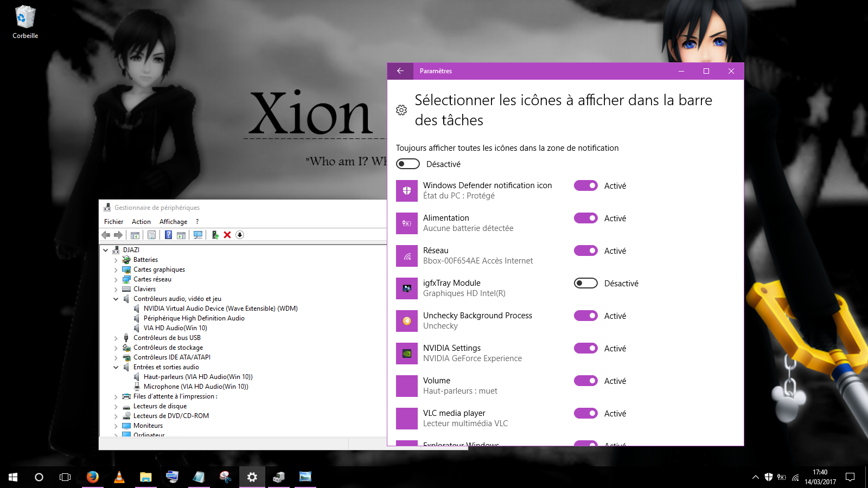Screen dimensions: 868x488
Task: Select Haut-parleurs (VIA HD Audio(Win 10))
Action: 198,377
